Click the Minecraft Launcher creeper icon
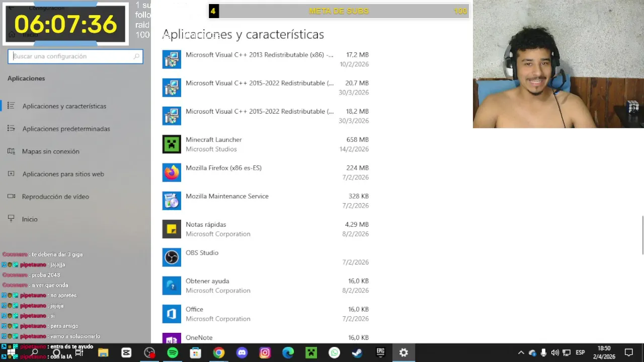The width and height of the screenshot is (644, 362). tap(172, 144)
